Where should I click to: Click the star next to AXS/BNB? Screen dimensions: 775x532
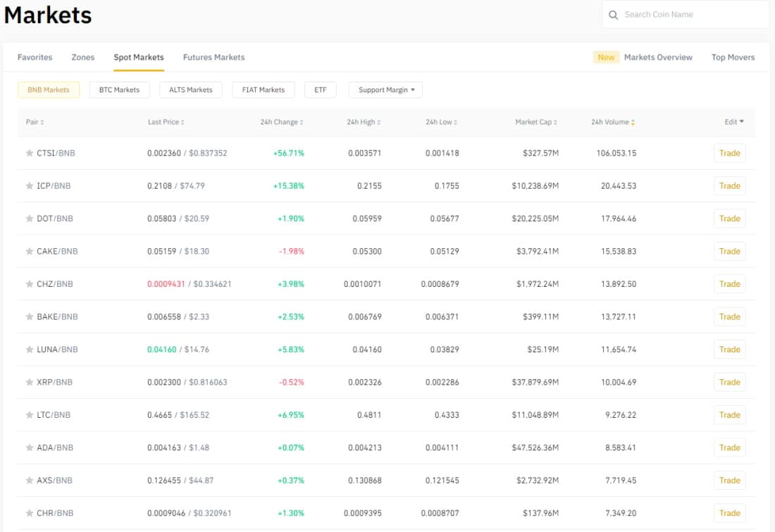click(30, 480)
